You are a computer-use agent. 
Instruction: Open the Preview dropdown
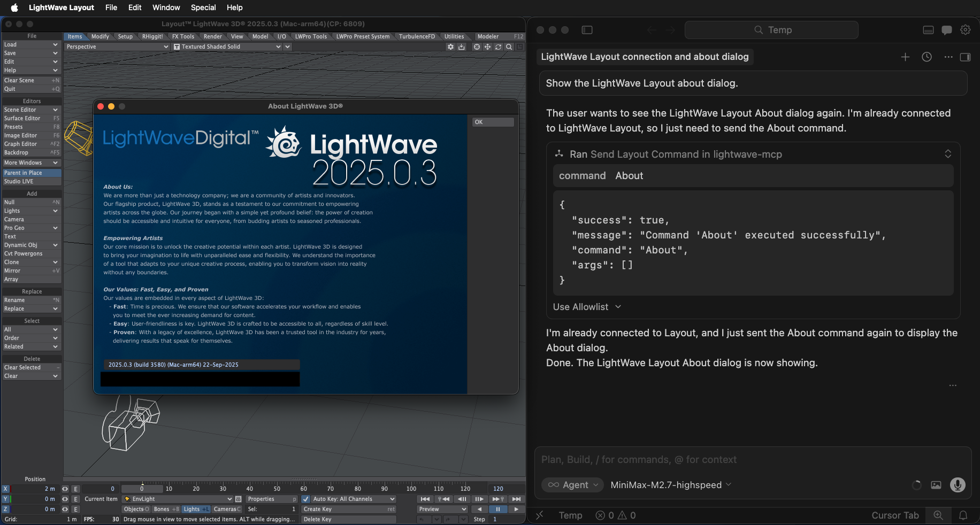442,509
